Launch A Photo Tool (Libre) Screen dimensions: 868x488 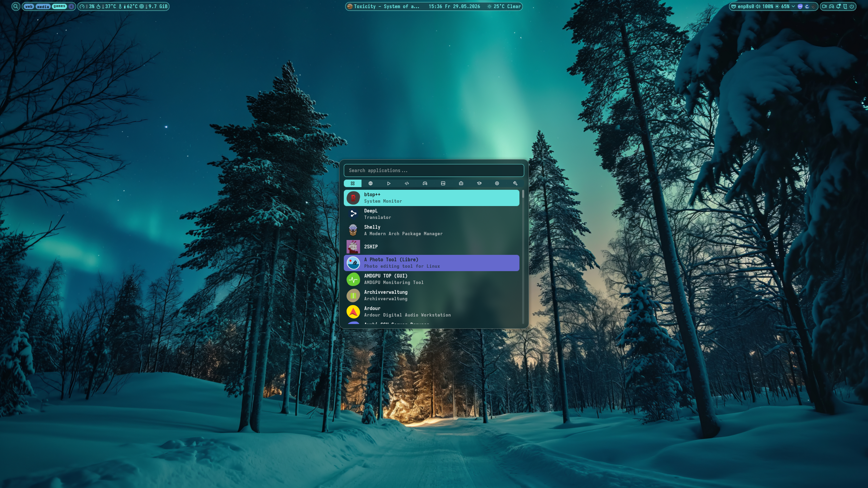click(432, 263)
